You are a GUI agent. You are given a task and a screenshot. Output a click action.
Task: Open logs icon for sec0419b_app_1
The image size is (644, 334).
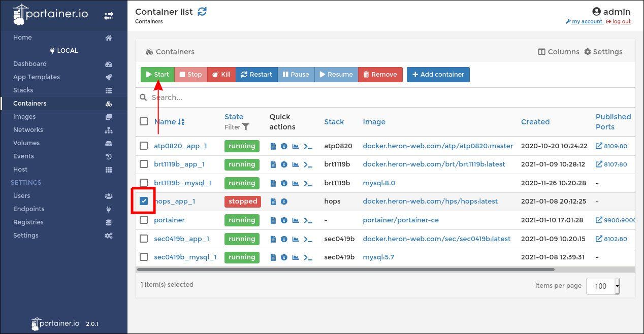tap(273, 239)
